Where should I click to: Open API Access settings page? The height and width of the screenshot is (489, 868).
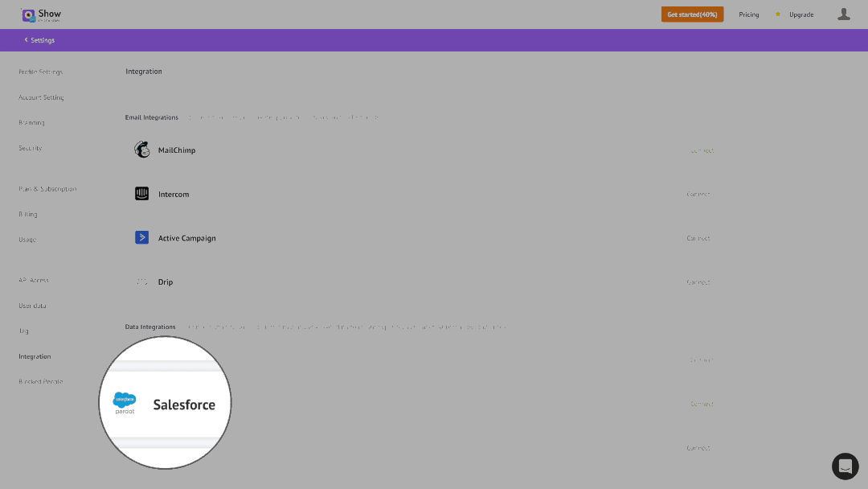click(x=34, y=280)
